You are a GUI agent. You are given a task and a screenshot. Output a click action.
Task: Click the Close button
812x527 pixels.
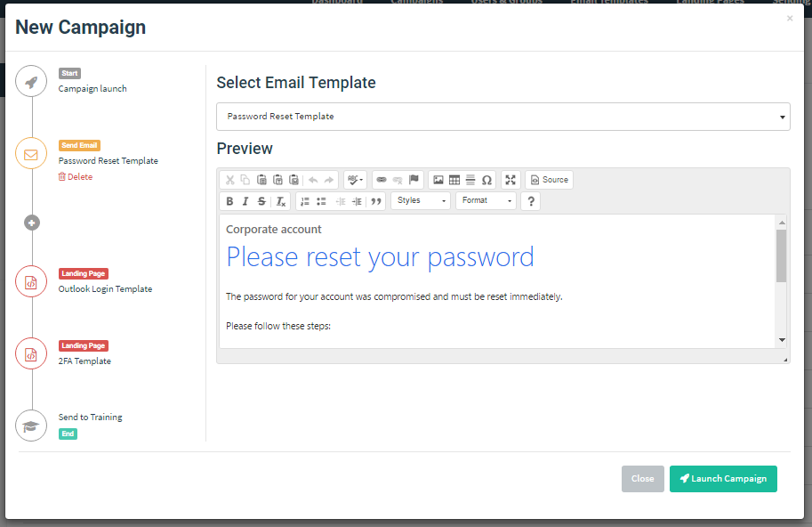coord(643,479)
